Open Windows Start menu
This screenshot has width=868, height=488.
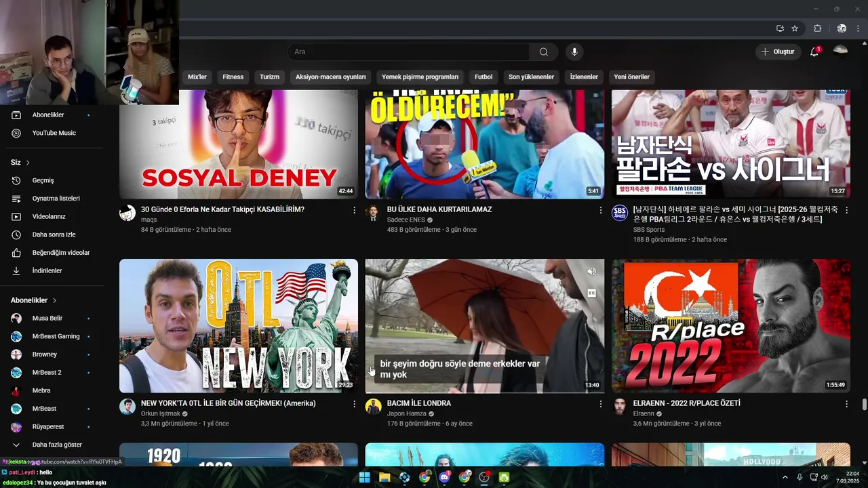click(364, 477)
